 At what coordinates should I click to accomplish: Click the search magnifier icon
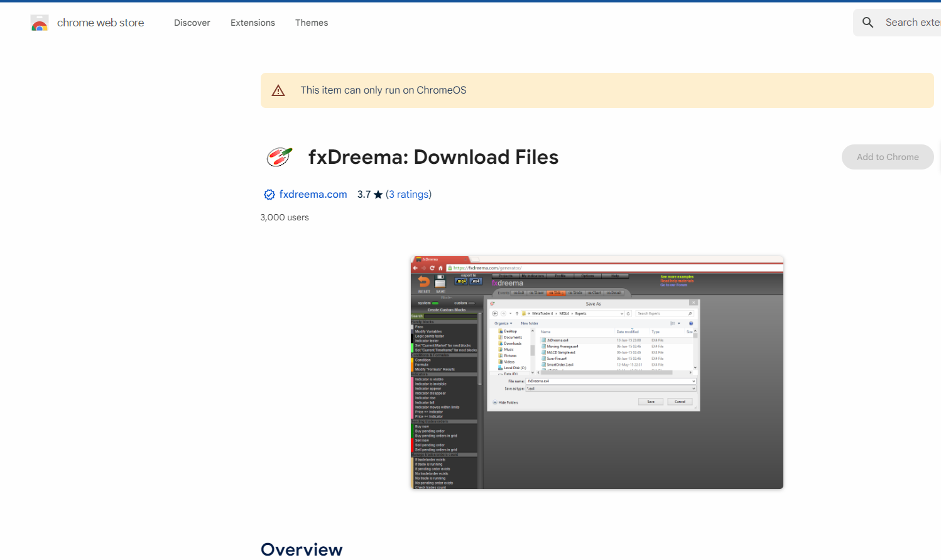click(x=868, y=23)
